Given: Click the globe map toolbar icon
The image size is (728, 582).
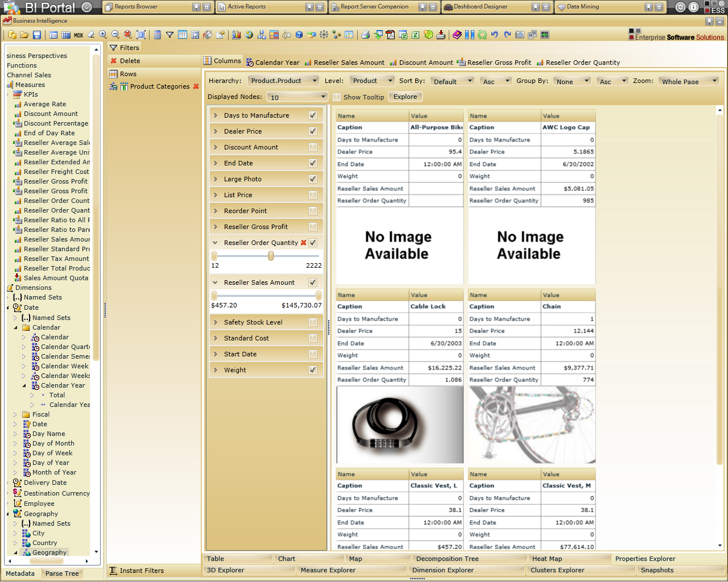Looking at the screenshot, I should tap(249, 35).
